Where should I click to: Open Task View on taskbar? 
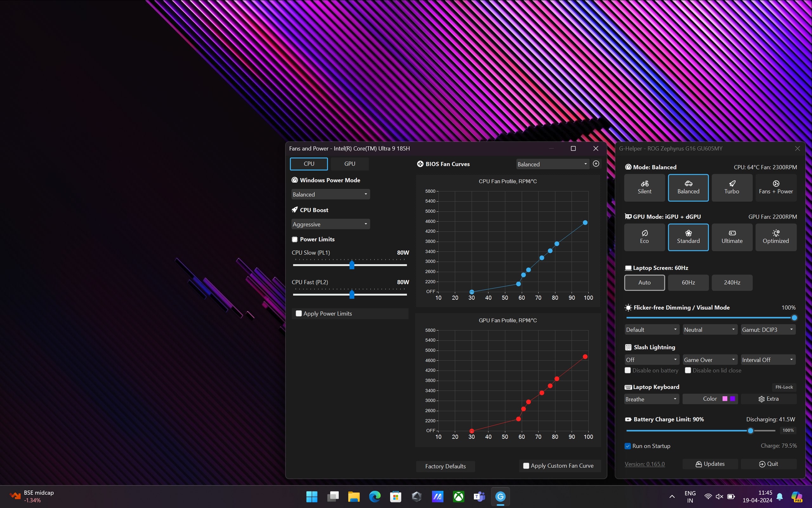pos(333,497)
